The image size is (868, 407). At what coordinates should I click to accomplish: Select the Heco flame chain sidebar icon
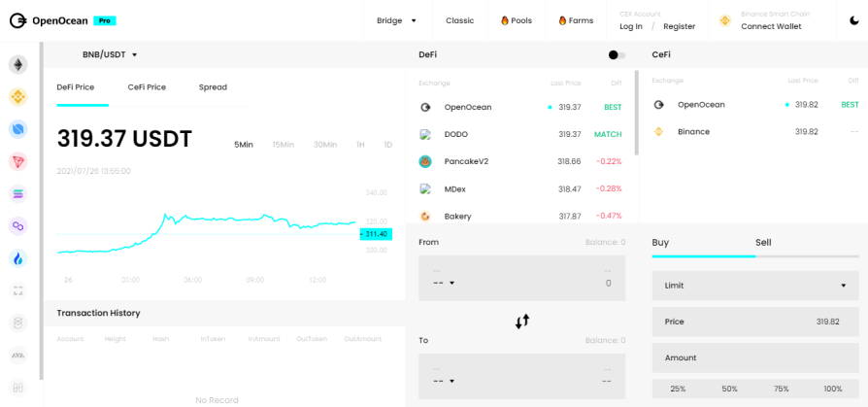18,258
